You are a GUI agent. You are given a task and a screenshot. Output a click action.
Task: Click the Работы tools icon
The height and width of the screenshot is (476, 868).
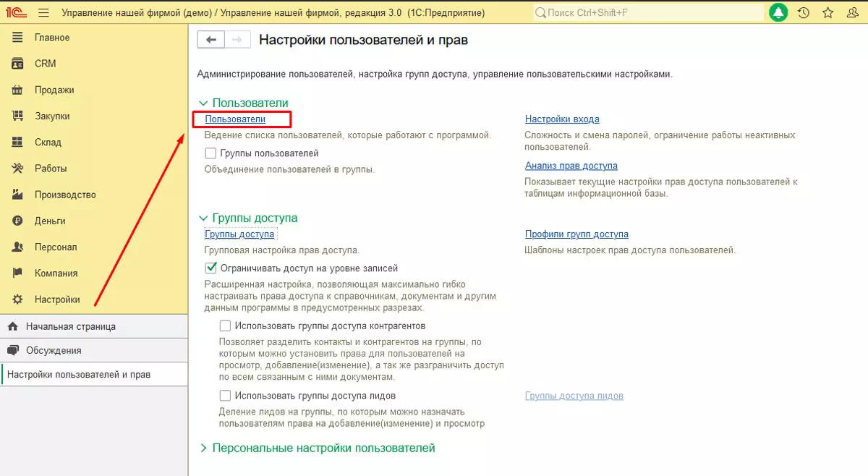[x=18, y=169]
